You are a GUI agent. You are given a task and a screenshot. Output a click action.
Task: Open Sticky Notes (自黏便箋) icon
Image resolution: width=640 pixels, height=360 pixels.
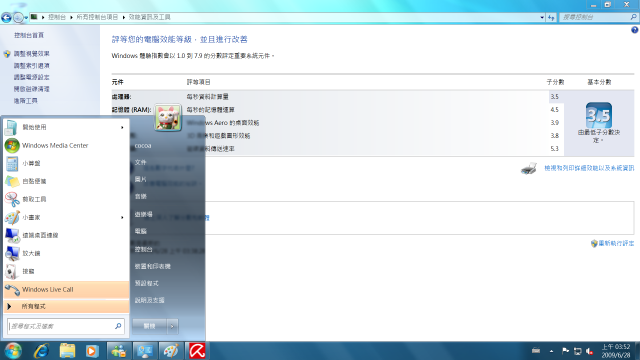12,181
